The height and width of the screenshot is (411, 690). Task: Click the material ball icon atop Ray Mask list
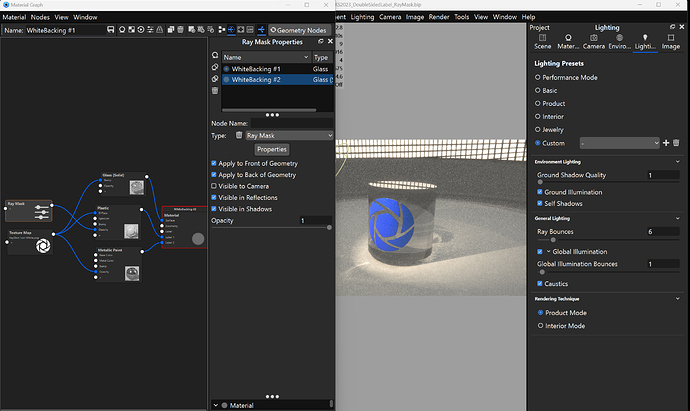pyautogui.click(x=215, y=55)
